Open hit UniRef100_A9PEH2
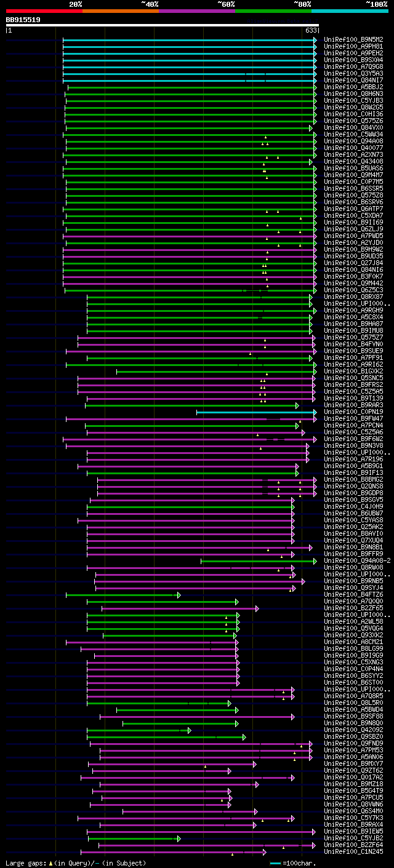The image size is (394, 868). (355, 54)
